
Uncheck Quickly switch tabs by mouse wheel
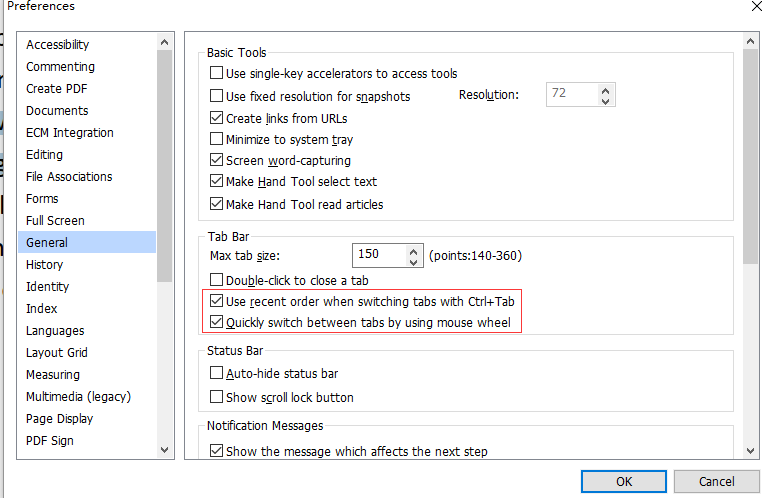point(216,322)
